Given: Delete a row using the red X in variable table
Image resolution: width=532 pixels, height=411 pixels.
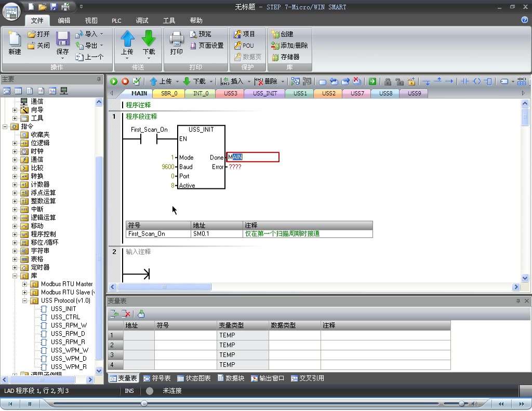Looking at the screenshot, I should [125, 314].
